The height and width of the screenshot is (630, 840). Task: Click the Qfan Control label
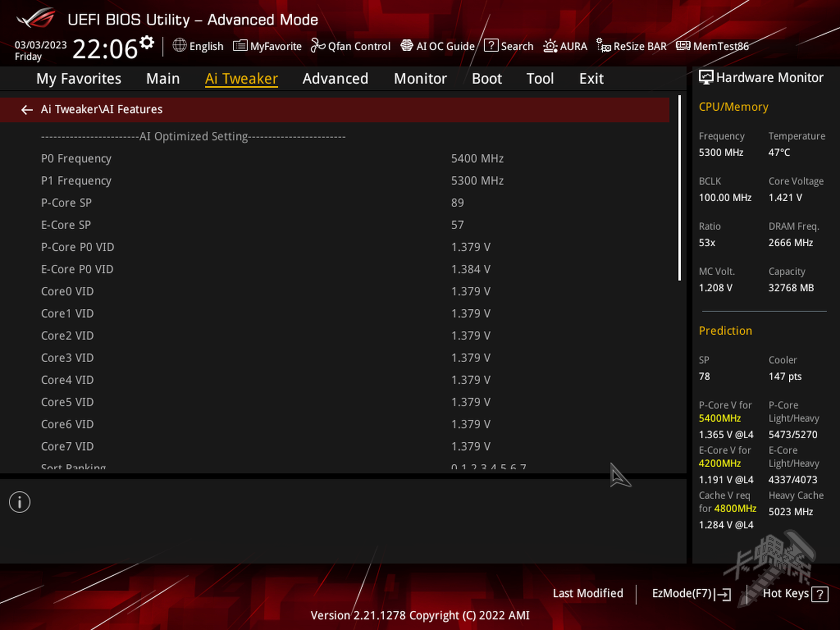[359, 46]
